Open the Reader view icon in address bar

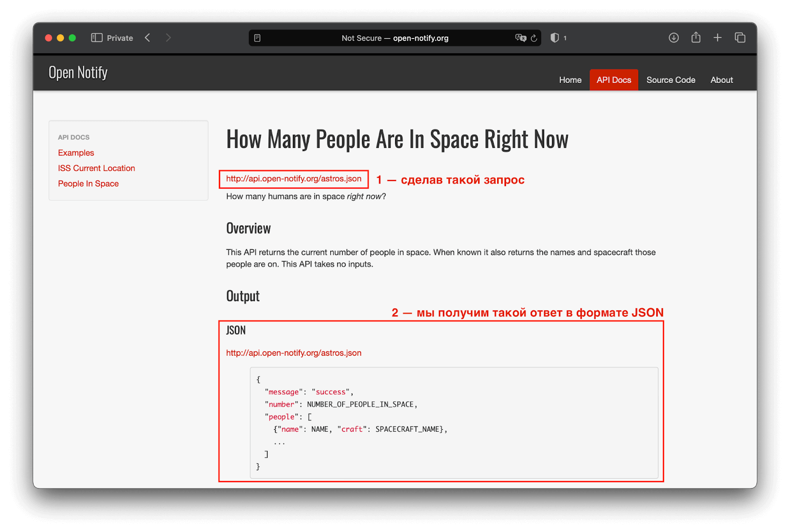[257, 38]
